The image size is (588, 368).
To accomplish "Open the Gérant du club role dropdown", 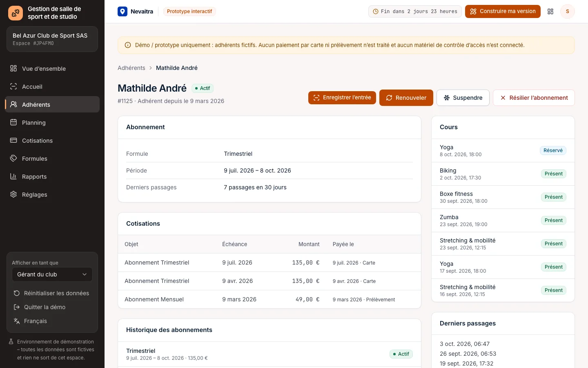I will (x=52, y=274).
